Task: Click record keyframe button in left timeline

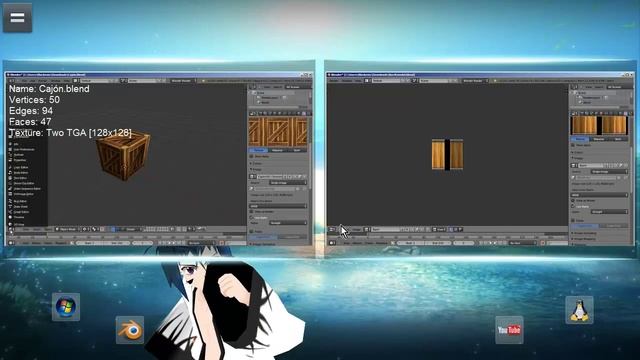Action: [222, 243]
